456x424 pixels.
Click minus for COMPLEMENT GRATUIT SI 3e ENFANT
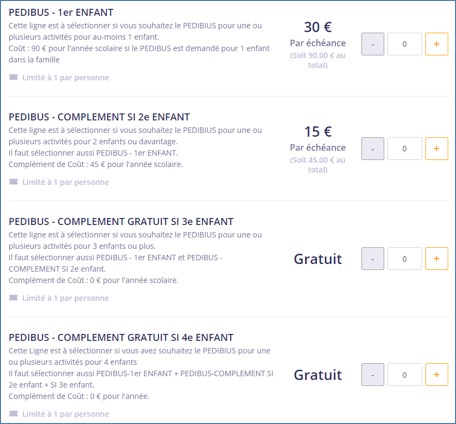tap(373, 259)
